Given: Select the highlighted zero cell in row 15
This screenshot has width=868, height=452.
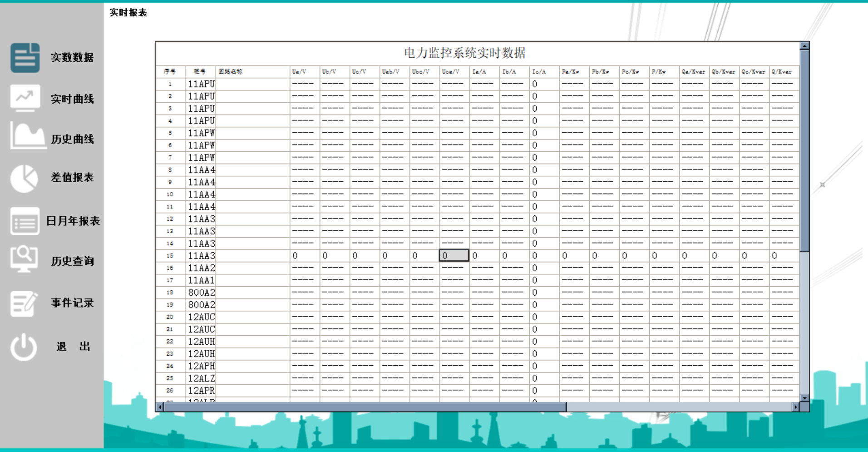Looking at the screenshot, I should click(454, 255).
